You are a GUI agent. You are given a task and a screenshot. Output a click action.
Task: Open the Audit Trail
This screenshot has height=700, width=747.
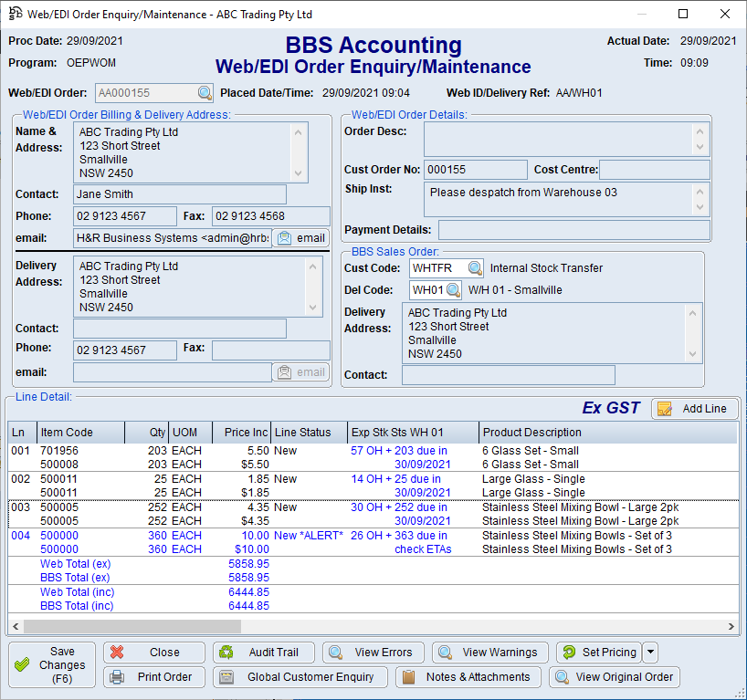point(264,653)
